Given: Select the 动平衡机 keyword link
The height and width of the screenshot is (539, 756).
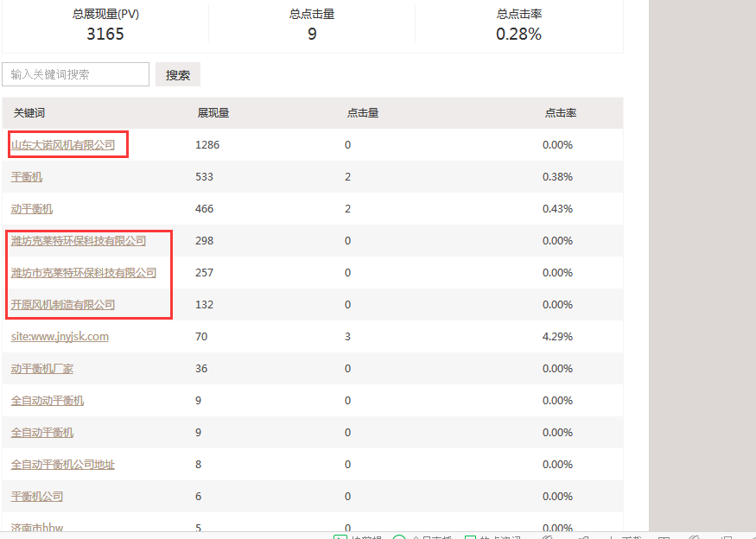Looking at the screenshot, I should pyautogui.click(x=32, y=209).
